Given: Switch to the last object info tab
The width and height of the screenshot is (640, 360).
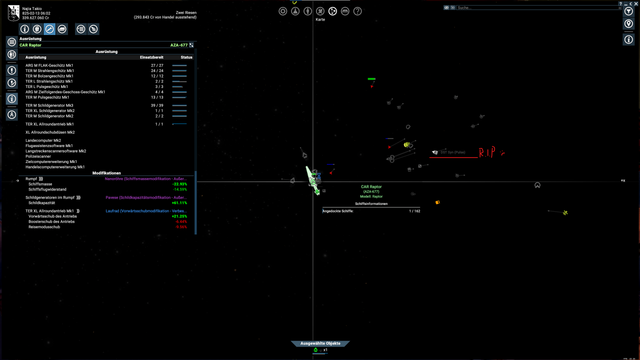Looking at the screenshot, I should click(x=93, y=29).
